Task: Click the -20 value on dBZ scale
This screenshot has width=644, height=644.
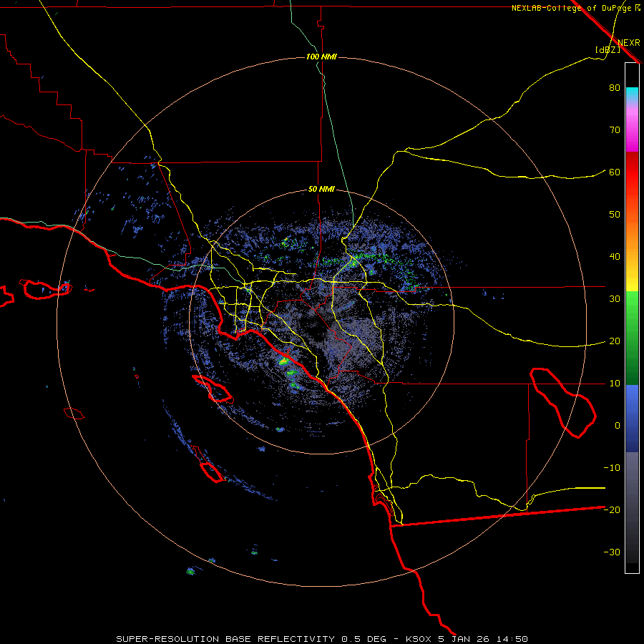Action: pyautogui.click(x=612, y=510)
